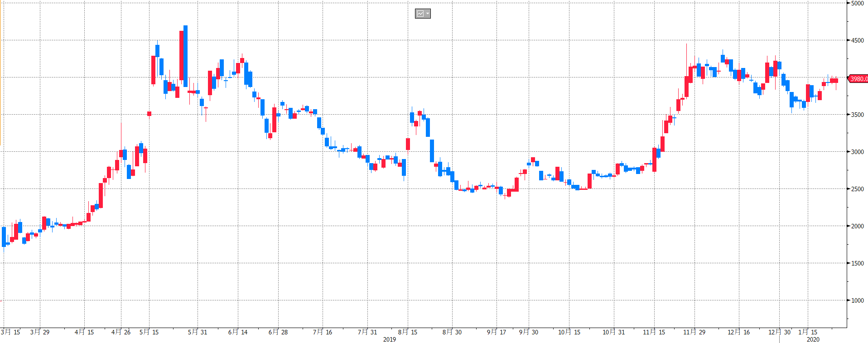868x343 pixels.
Task: Select the 5000 price axis label
Action: click(857, 3)
